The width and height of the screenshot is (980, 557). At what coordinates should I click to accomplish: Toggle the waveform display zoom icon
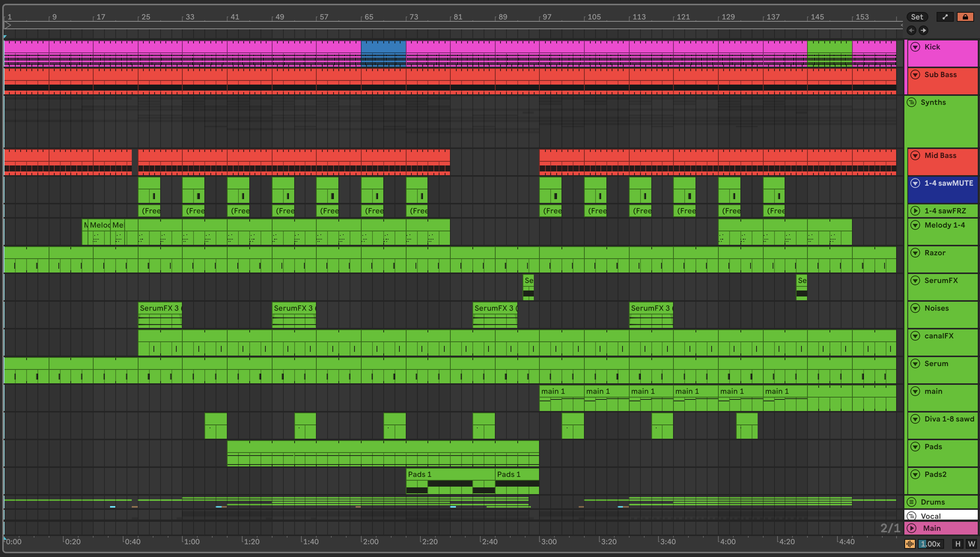(x=910, y=544)
